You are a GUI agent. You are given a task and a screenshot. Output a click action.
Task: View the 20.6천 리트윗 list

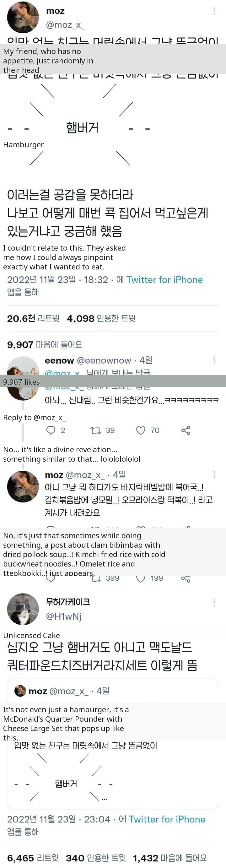pos(33,318)
